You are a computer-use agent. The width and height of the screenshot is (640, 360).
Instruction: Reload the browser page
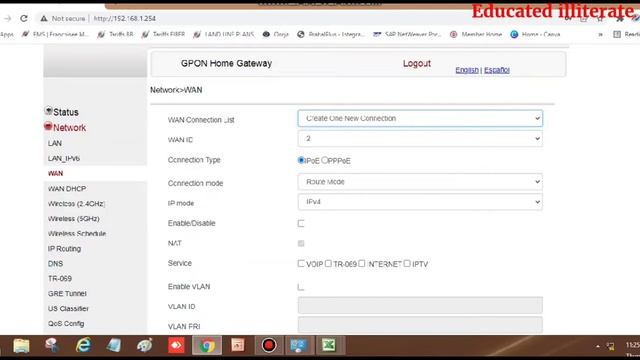[24, 18]
